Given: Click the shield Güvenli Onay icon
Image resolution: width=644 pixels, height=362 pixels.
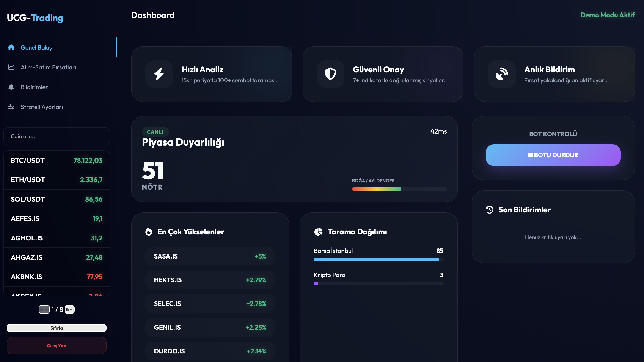Looking at the screenshot, I should point(330,74).
